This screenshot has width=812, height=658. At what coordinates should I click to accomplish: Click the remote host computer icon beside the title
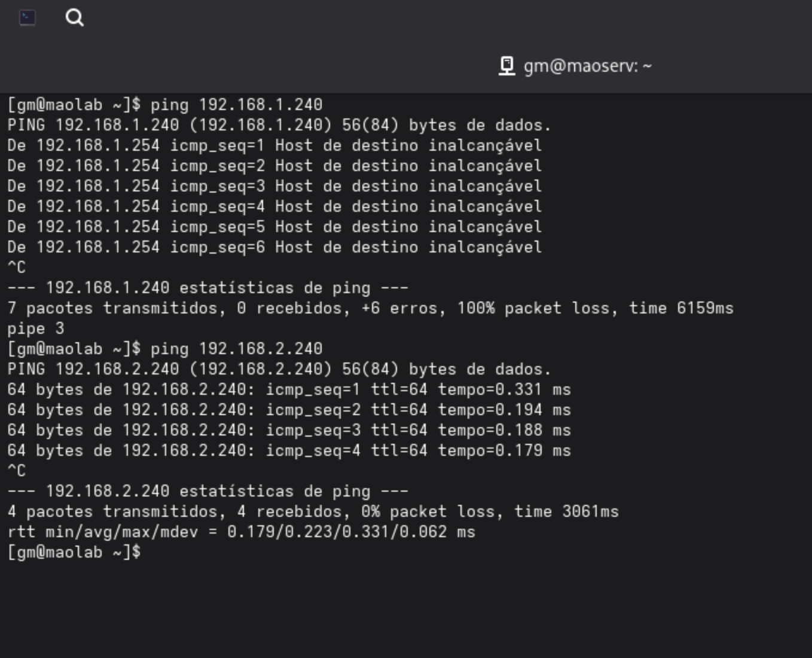click(506, 66)
